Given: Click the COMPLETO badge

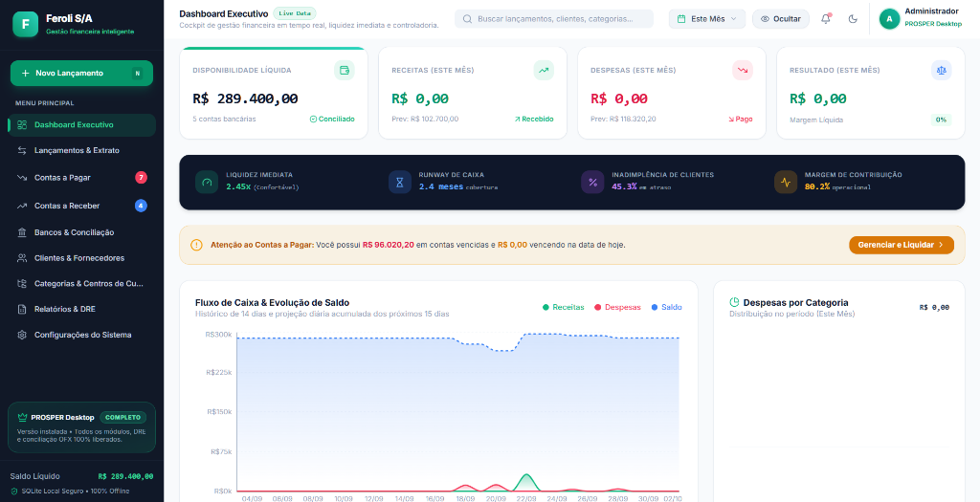Looking at the screenshot, I should point(123,417).
